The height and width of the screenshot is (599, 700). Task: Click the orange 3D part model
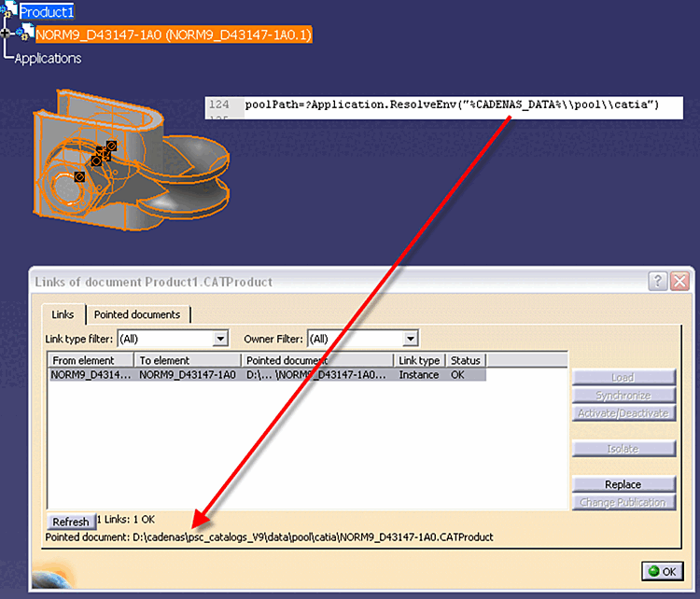tap(131, 161)
